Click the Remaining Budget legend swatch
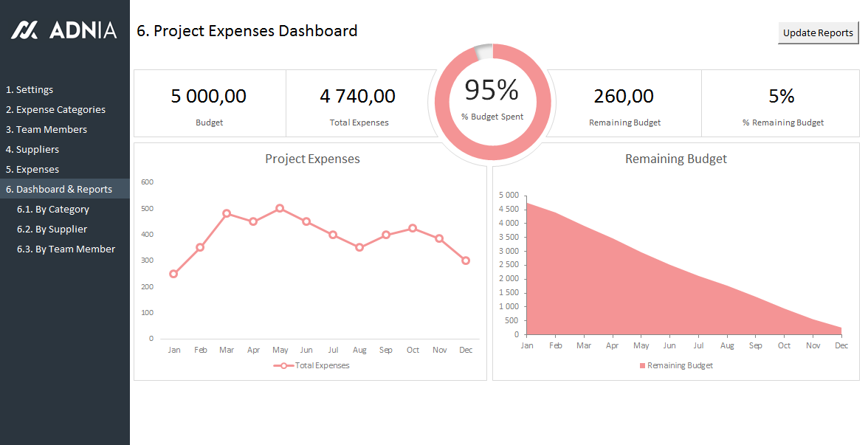Screen dimensions: 868x445 point(642,365)
